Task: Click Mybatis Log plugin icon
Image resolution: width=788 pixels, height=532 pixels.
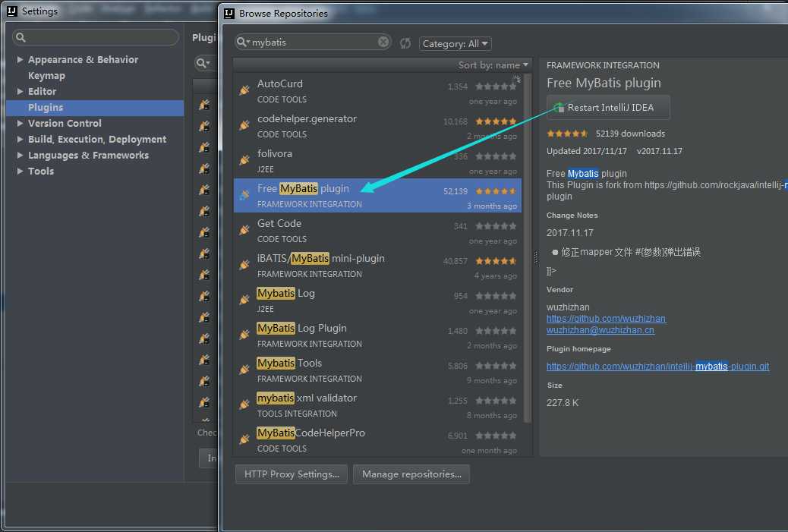Action: coord(244,300)
